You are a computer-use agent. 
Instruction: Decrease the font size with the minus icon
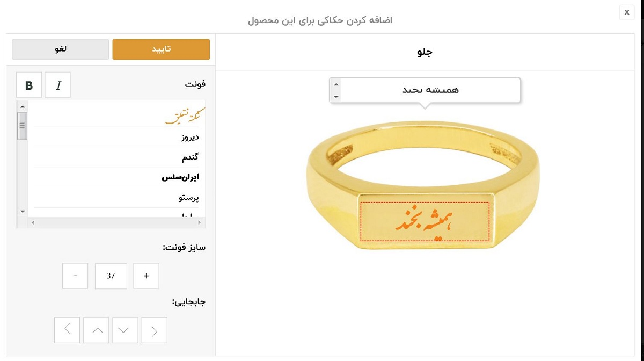[75, 276]
